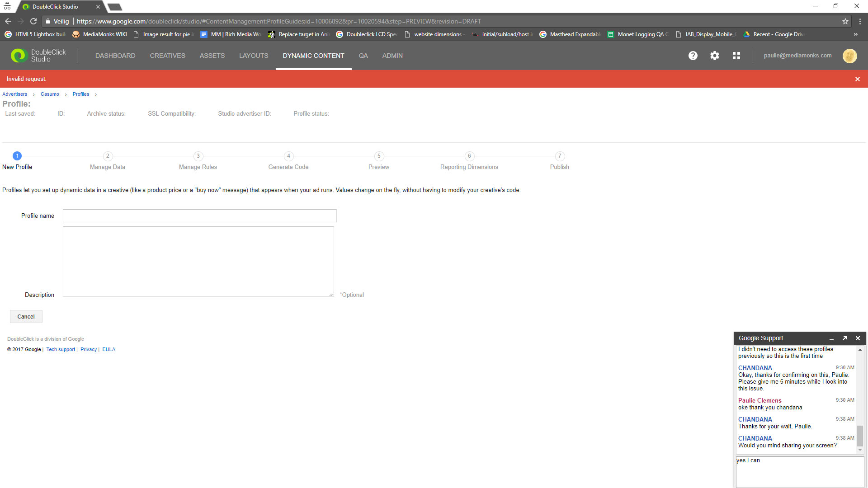The image size is (868, 488).
Task: Open the Masthead Expandable bookmark
Action: click(570, 34)
